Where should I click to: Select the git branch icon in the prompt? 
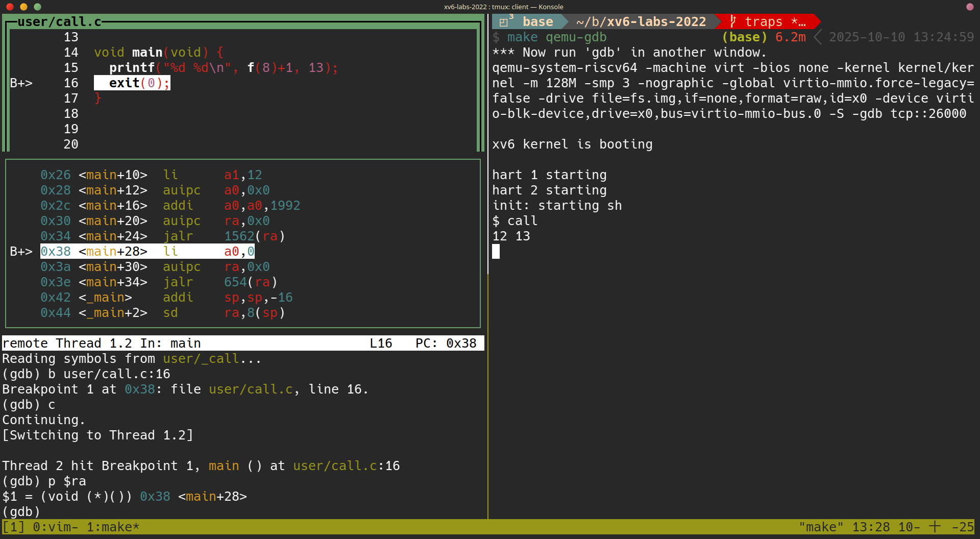(733, 21)
